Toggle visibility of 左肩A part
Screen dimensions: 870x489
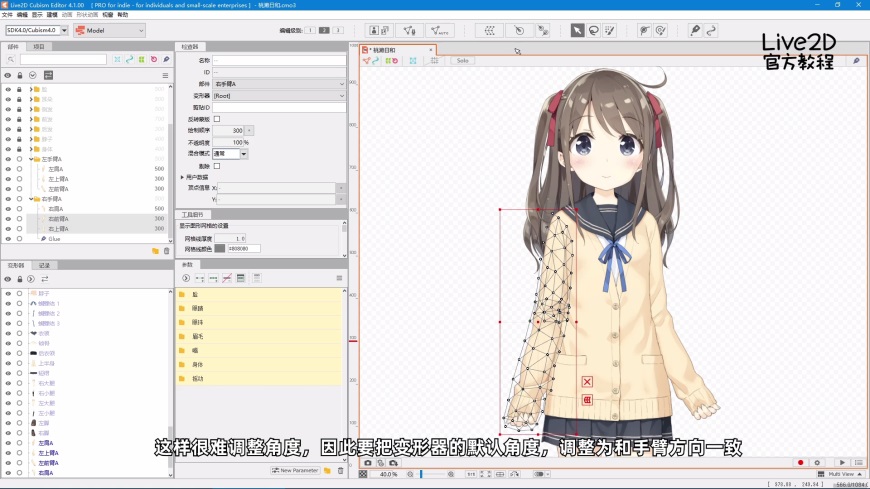(8, 169)
